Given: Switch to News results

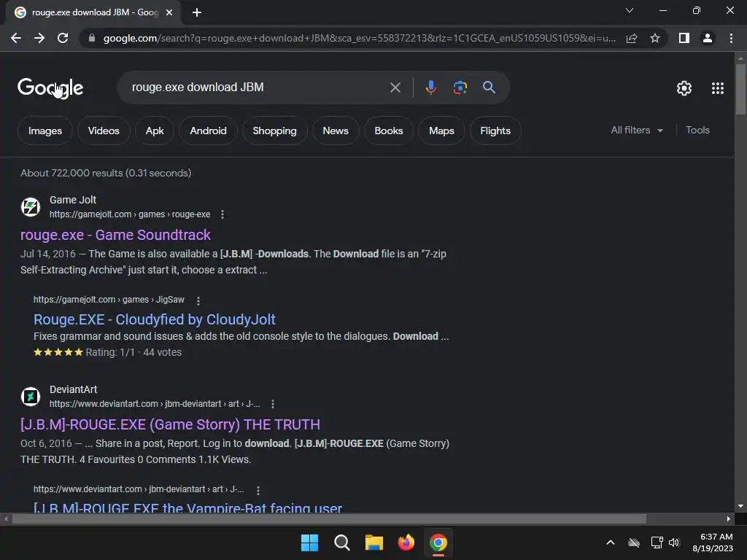Looking at the screenshot, I should 336,131.
